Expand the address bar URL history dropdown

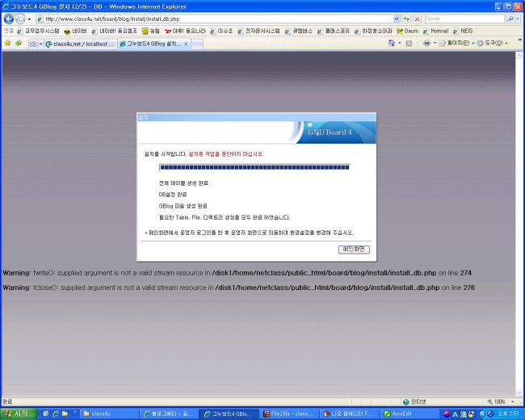pos(397,19)
